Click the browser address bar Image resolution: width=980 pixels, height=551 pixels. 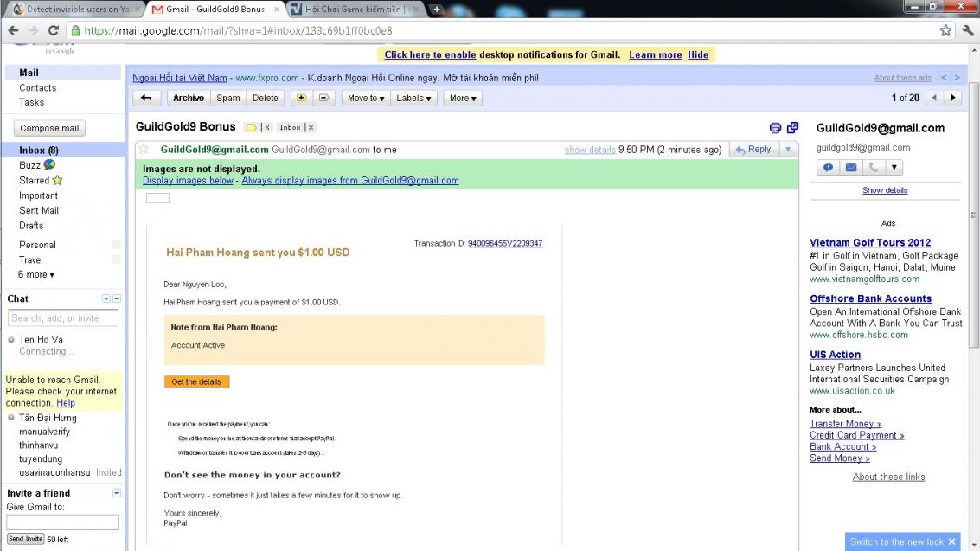(500, 30)
